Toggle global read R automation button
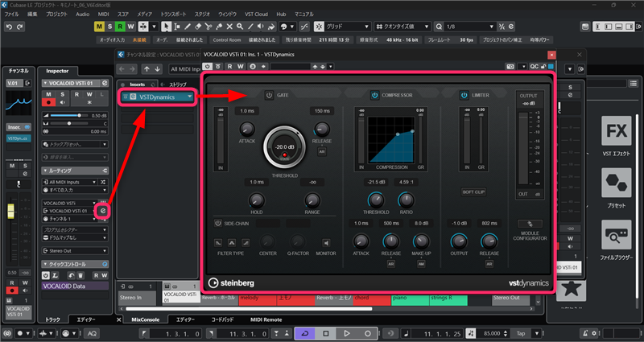 pos(120,27)
